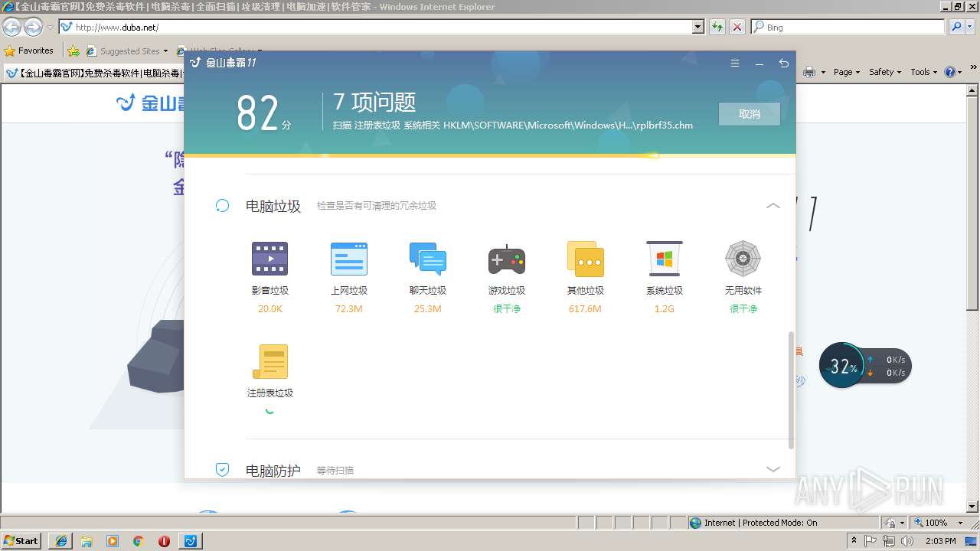Collapse the 电脑垃圾 section chevron
This screenshot has height=551, width=980.
(773, 205)
